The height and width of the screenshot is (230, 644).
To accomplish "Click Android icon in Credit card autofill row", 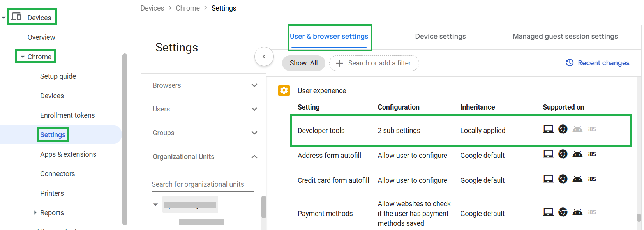I will [x=577, y=179].
